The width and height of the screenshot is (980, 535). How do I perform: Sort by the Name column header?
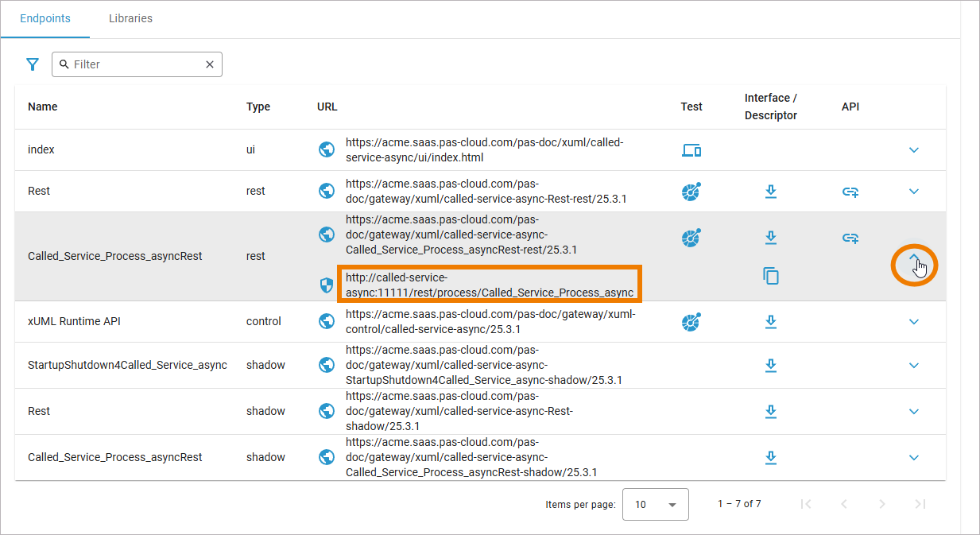[x=43, y=107]
